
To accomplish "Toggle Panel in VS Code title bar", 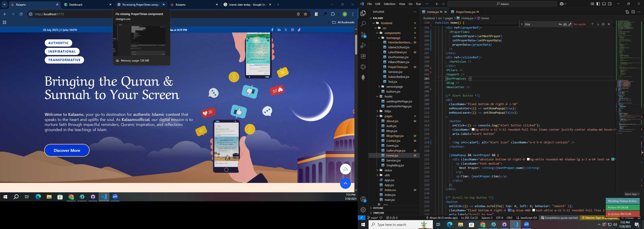I will (604, 4).
